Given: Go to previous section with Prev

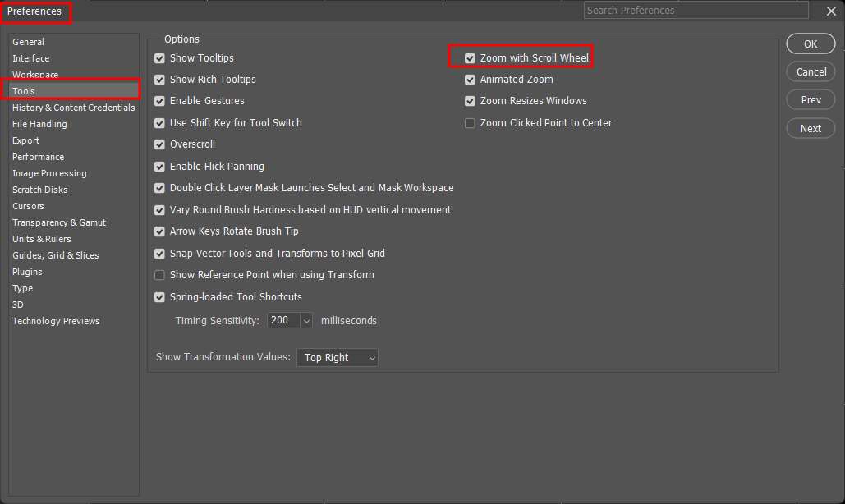Looking at the screenshot, I should 811,100.
